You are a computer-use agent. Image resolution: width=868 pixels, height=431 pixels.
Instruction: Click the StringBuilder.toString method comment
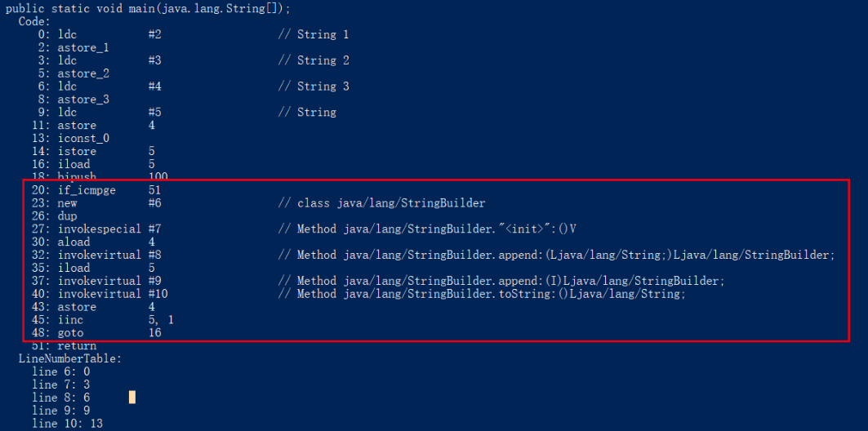point(481,294)
